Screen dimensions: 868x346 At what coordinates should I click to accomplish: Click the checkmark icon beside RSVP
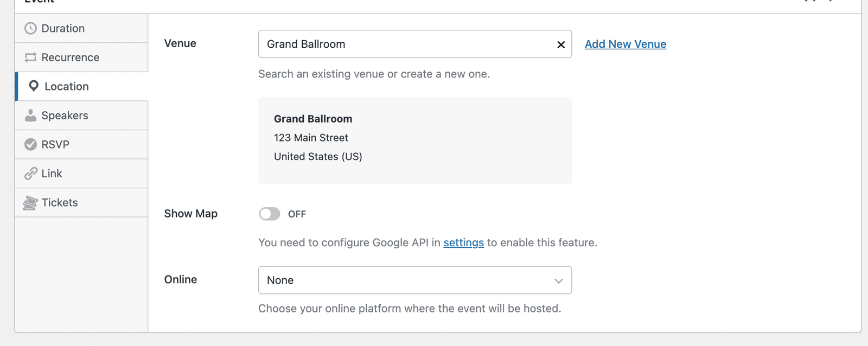coord(30,144)
